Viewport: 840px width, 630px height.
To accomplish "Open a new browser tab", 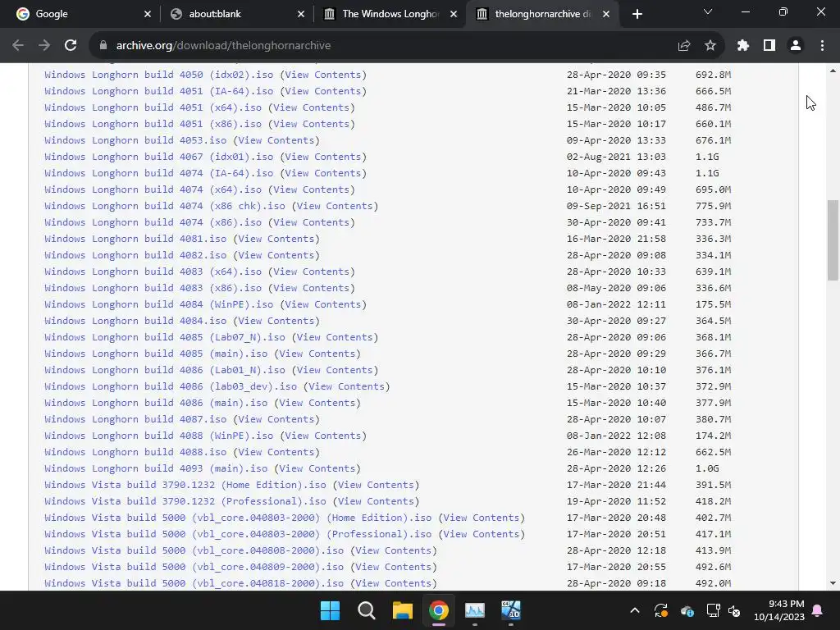I will click(x=637, y=14).
